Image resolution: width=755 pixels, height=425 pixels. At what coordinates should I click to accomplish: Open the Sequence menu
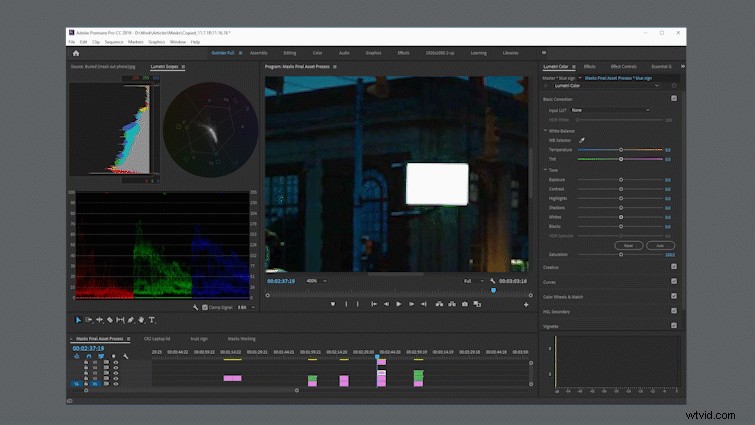coord(114,42)
